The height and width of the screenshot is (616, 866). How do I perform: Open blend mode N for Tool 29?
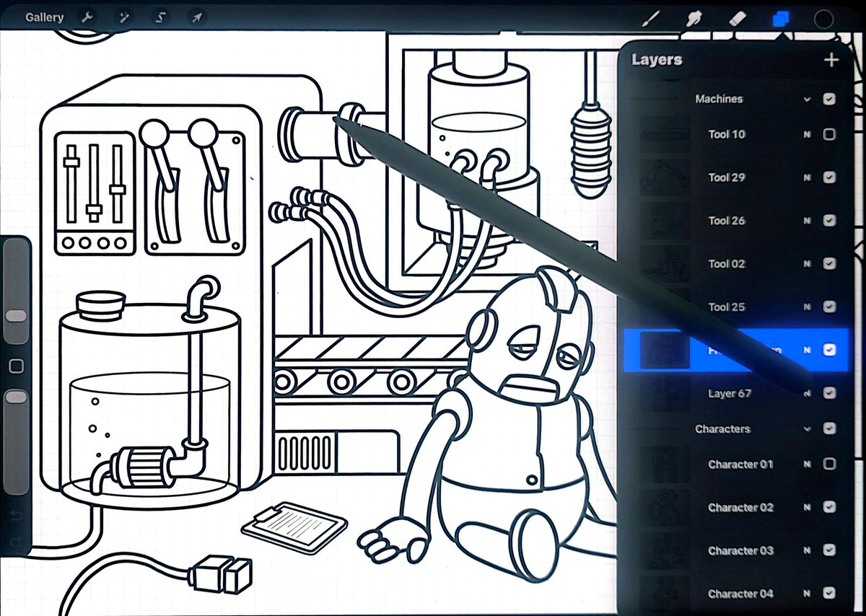[807, 177]
